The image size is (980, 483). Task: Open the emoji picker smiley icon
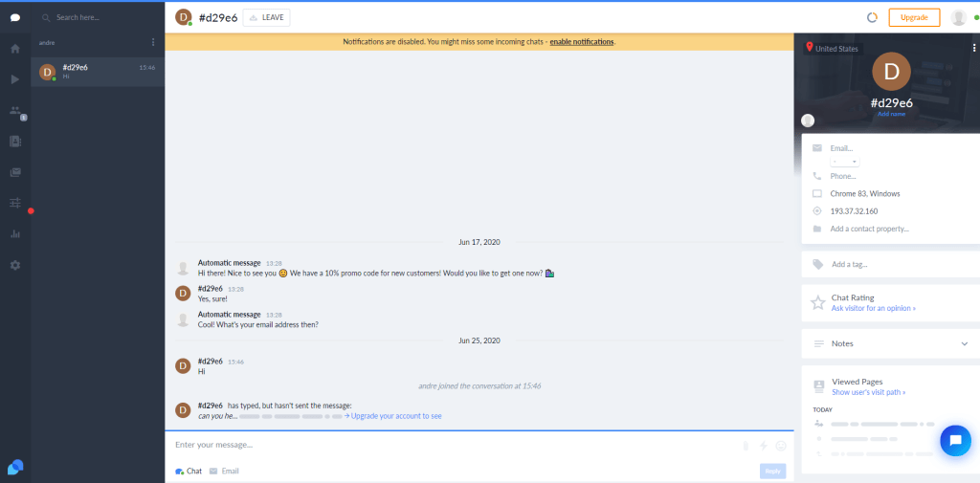[x=781, y=446]
